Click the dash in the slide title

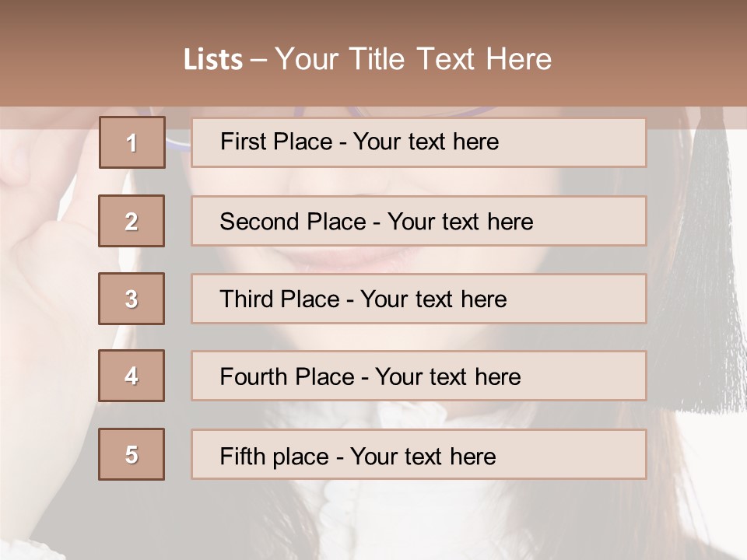258,59
